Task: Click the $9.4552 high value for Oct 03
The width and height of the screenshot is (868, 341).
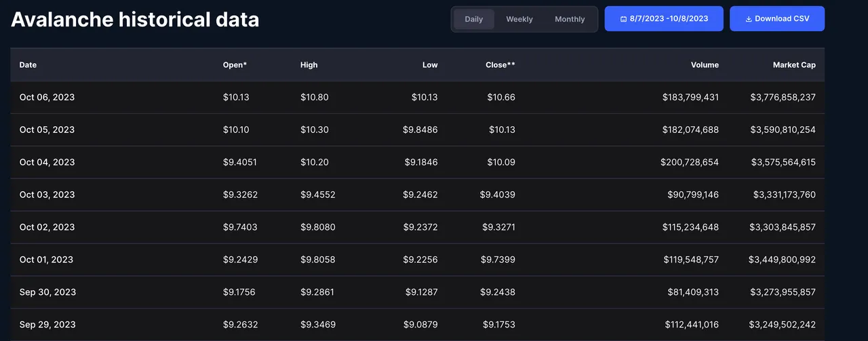Action: pyautogui.click(x=318, y=195)
